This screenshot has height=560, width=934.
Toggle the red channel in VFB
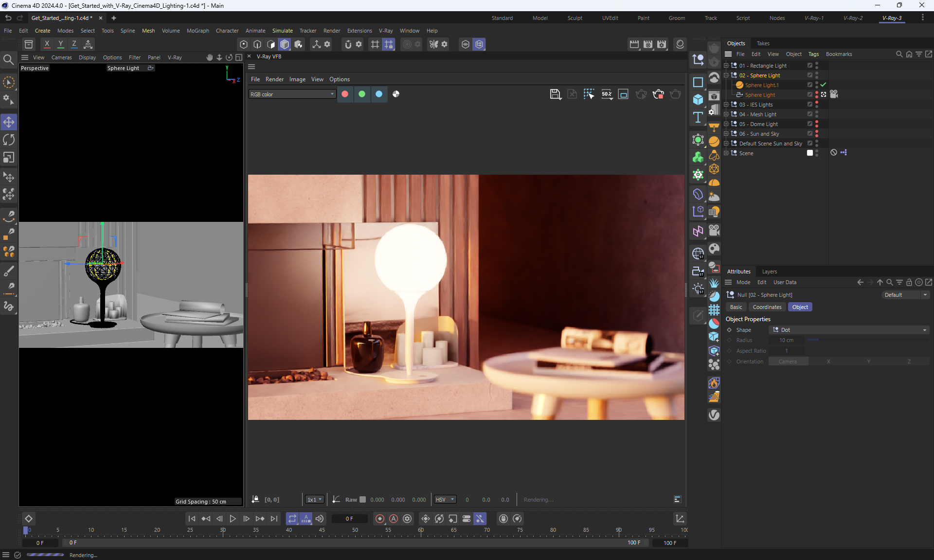tap(345, 94)
